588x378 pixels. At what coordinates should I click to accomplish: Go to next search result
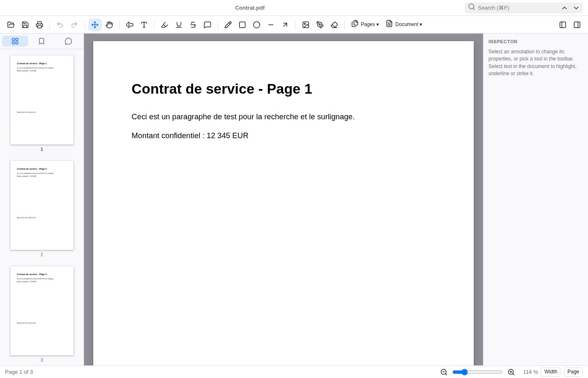[x=576, y=8]
